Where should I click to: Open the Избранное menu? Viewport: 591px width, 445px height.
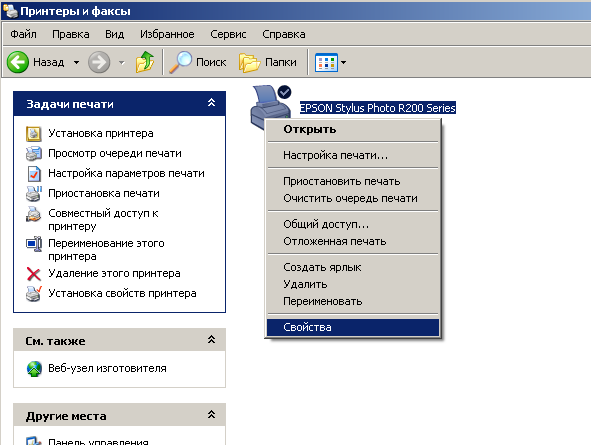coord(167,34)
